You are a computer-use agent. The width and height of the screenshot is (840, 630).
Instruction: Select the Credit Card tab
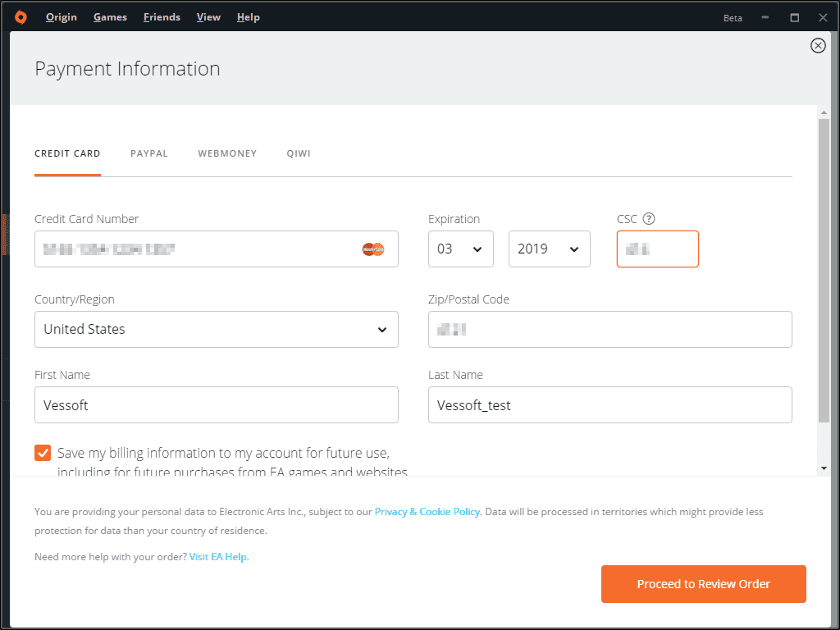67,153
